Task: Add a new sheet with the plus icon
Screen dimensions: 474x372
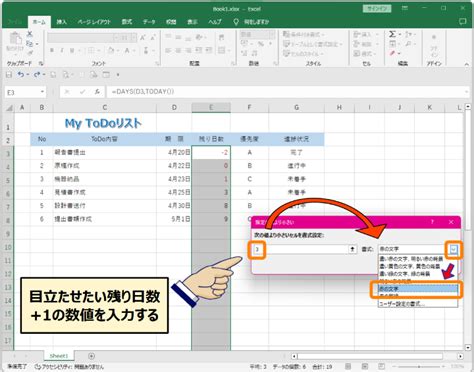Action: click(91, 356)
